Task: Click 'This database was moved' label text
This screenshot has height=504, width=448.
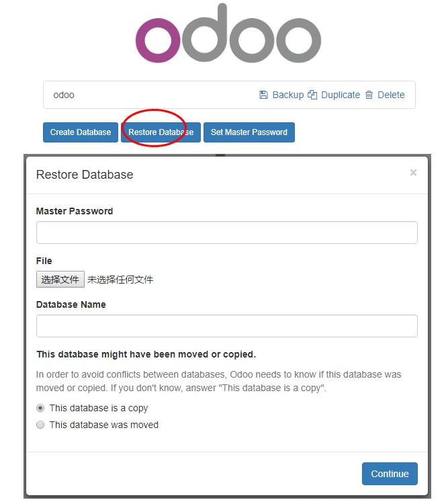Action: pos(104,425)
